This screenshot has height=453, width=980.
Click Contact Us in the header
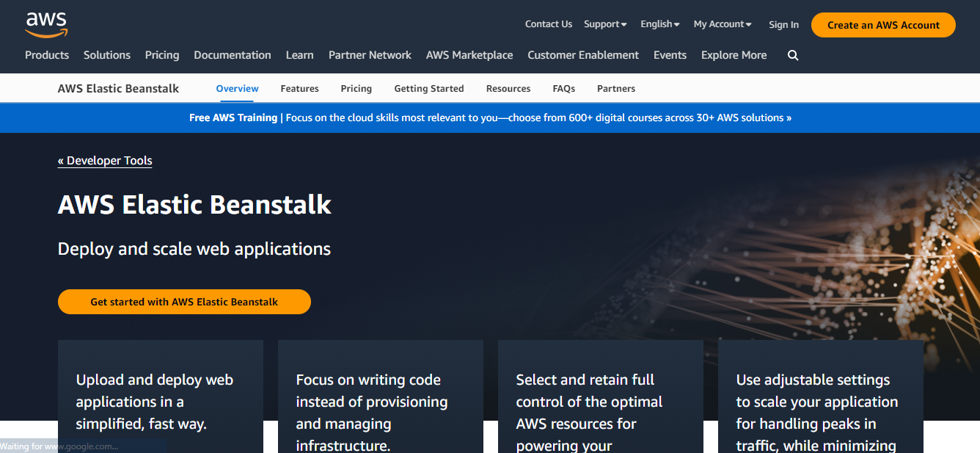(x=548, y=23)
